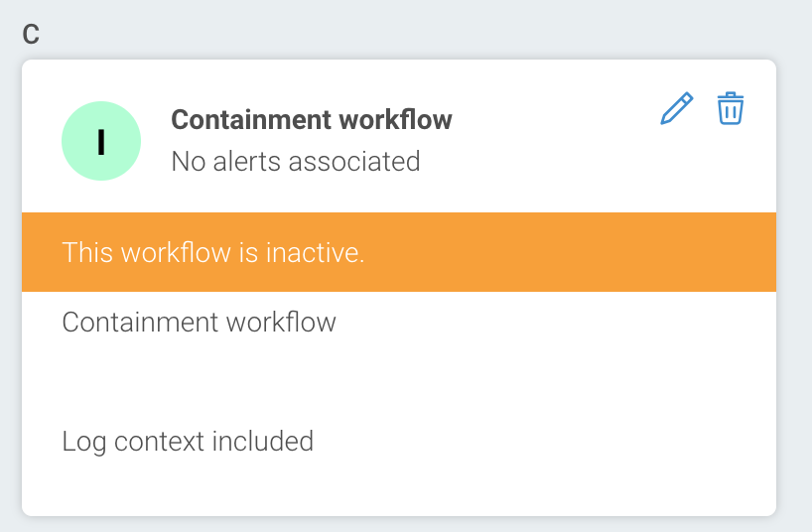
Task: Delete the Containment workflow via the trash icon
Action: (731, 108)
